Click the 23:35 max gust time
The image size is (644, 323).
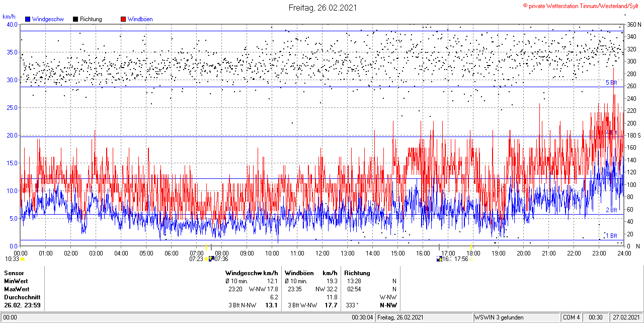coord(295,289)
